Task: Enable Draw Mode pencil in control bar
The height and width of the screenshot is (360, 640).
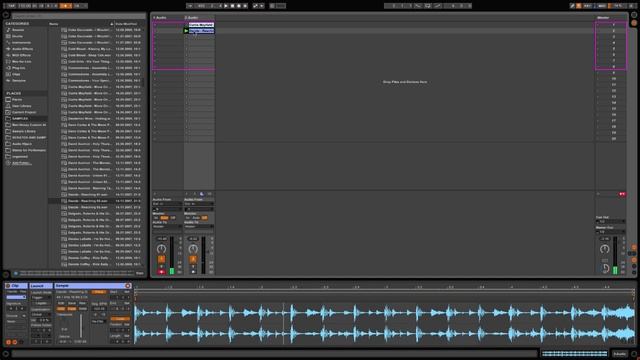Action: [x=572, y=6]
